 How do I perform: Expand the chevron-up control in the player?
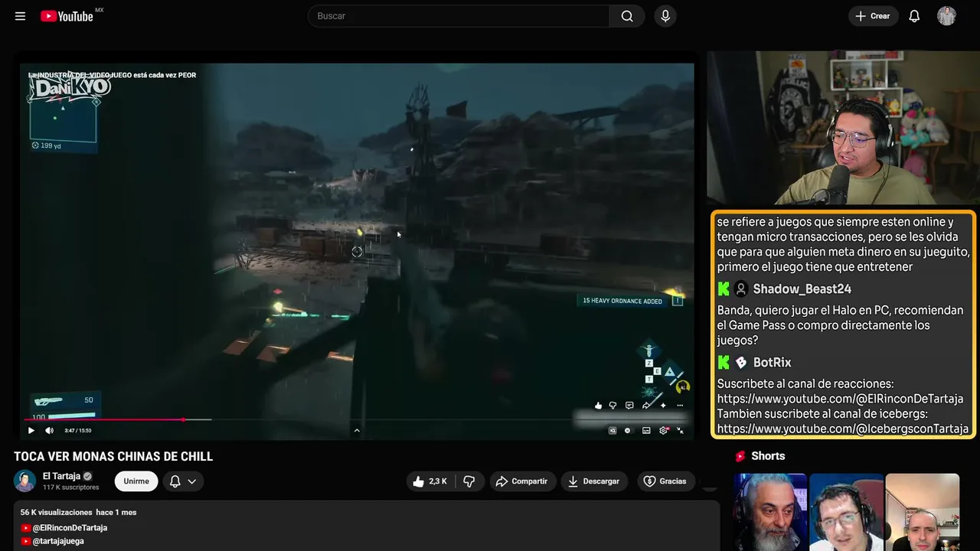(357, 431)
